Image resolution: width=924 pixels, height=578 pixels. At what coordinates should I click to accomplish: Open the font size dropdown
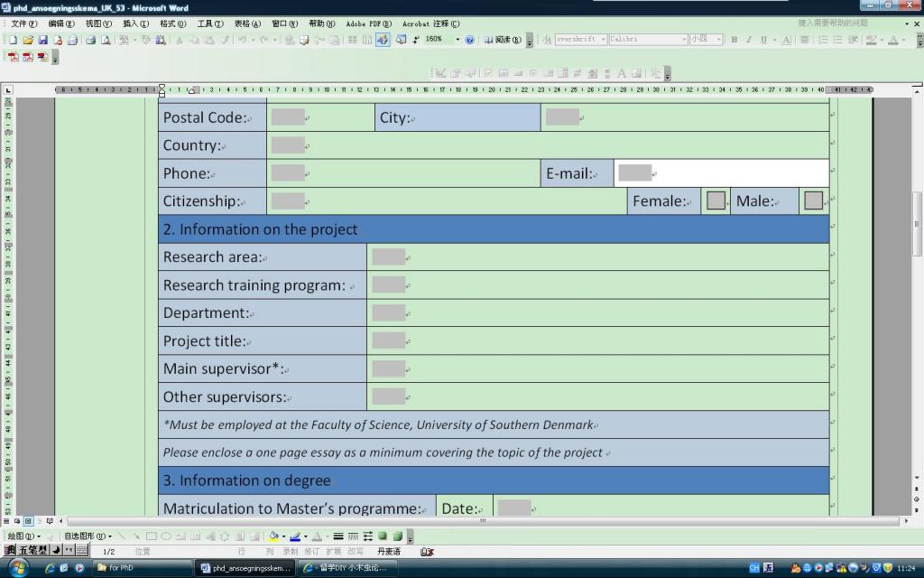click(x=719, y=40)
